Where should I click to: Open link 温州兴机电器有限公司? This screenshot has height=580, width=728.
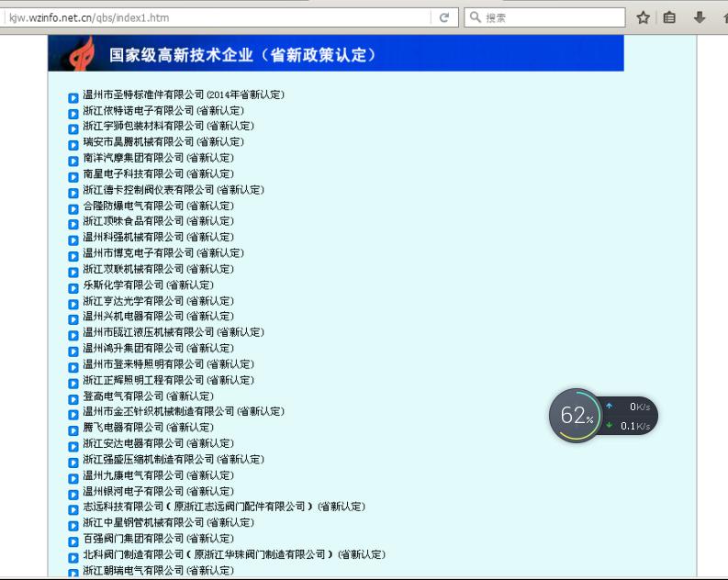point(158,316)
